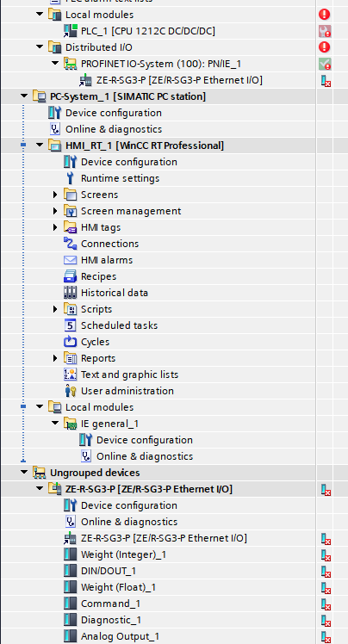The height and width of the screenshot is (644, 348).
Task: Click the Cycles icon
Action: pos(71,342)
